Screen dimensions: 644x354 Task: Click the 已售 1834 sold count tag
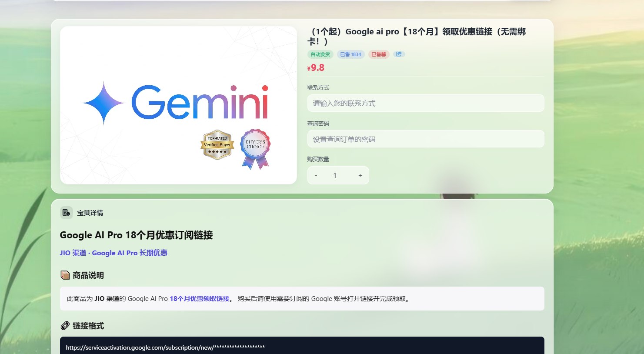click(x=350, y=54)
